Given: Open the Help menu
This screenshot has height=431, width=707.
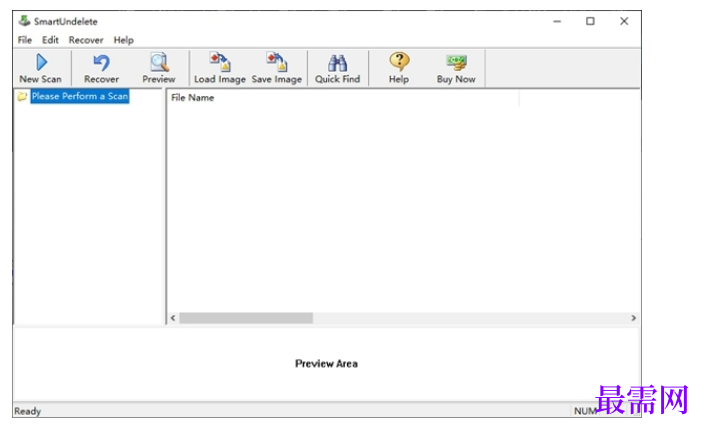Looking at the screenshot, I should tap(124, 40).
